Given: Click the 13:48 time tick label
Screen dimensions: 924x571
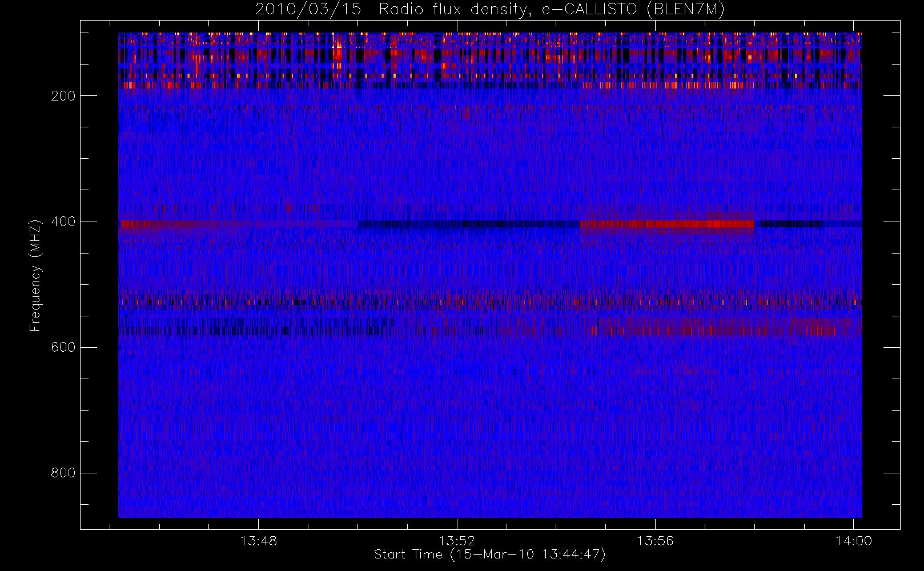Looking at the screenshot, I should click(259, 541).
